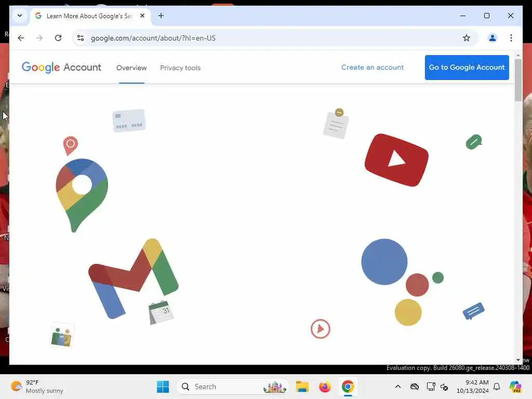Open the weather widget showing 92°F
Image resolution: width=532 pixels, height=399 pixels.
37,387
